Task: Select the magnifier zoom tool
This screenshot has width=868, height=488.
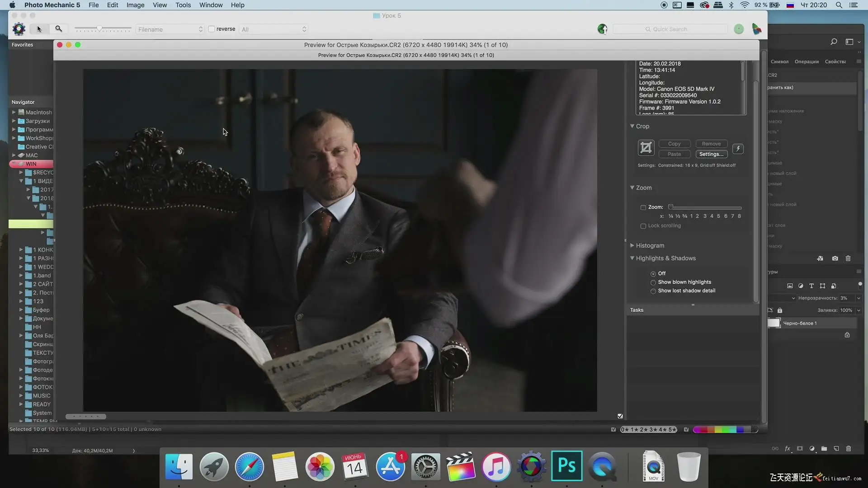Action: (59, 29)
